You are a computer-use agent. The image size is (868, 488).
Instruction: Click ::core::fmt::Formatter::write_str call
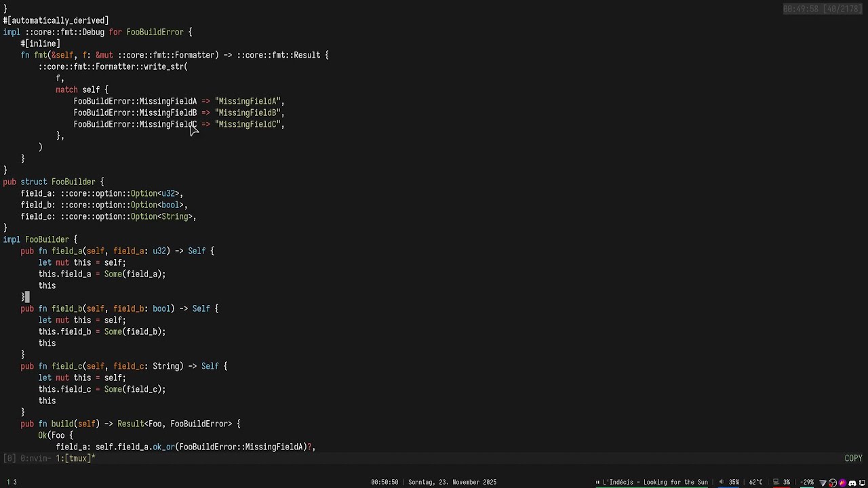tap(113, 66)
